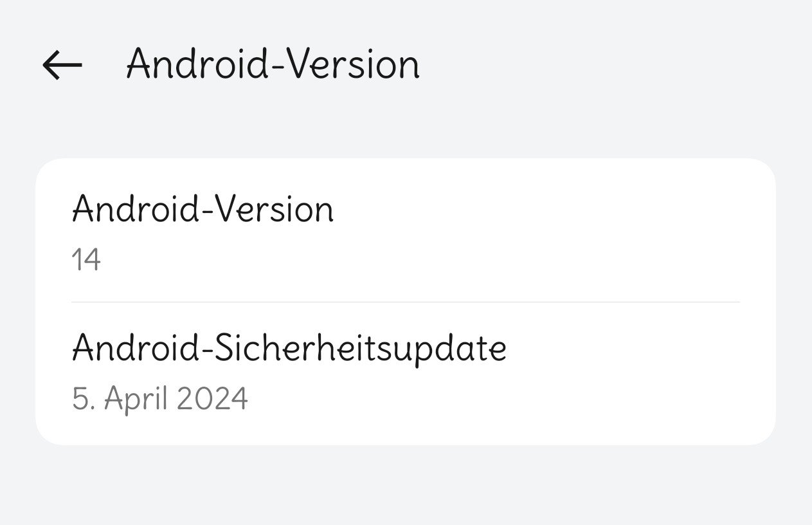812x525 pixels.
Task: Tap the version number 14
Action: 86,261
